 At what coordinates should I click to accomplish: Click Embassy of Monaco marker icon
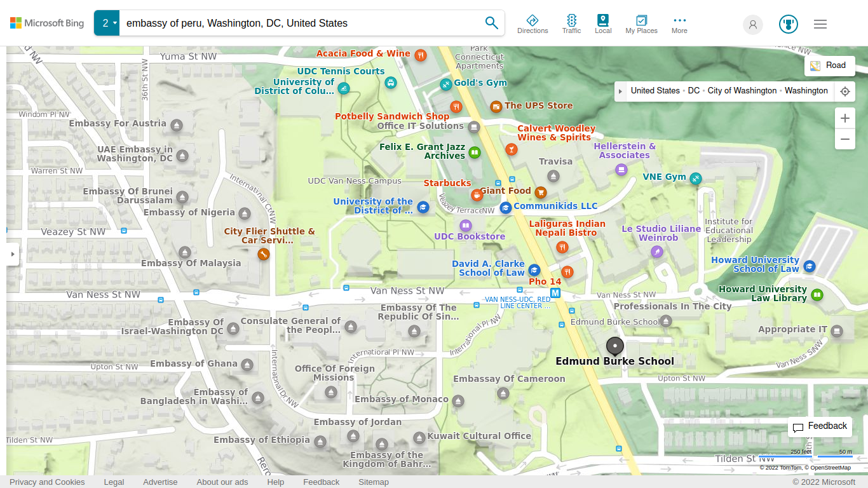[x=458, y=400]
